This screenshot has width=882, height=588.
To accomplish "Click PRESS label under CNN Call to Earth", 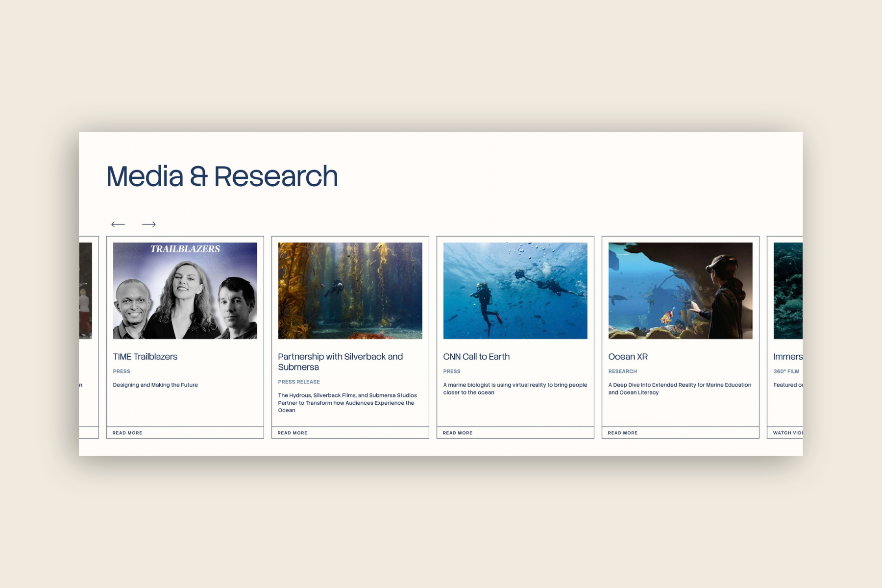I will tap(452, 371).
